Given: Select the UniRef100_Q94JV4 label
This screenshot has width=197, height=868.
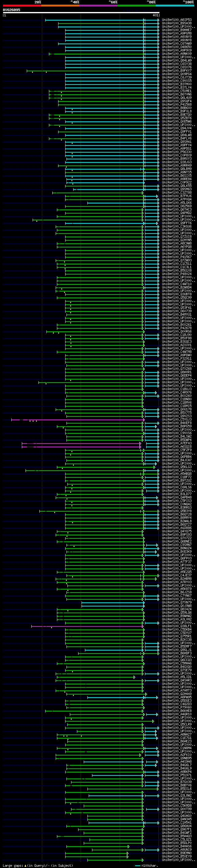Looking at the screenshot, I should pyautogui.click(x=176, y=128).
